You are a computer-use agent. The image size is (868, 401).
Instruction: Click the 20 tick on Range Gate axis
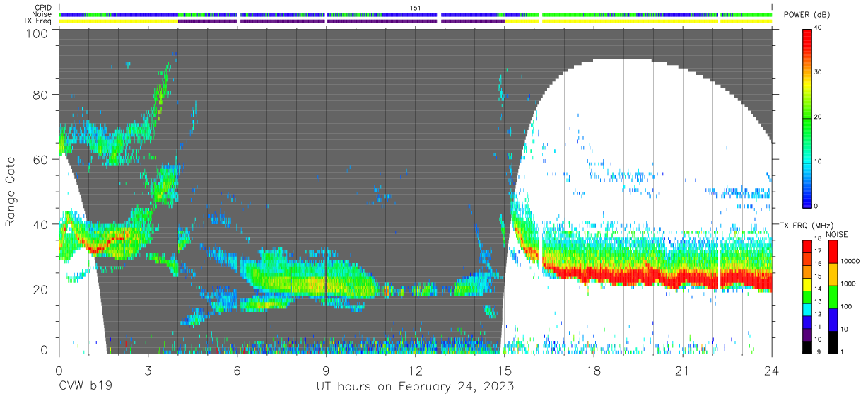click(x=40, y=289)
